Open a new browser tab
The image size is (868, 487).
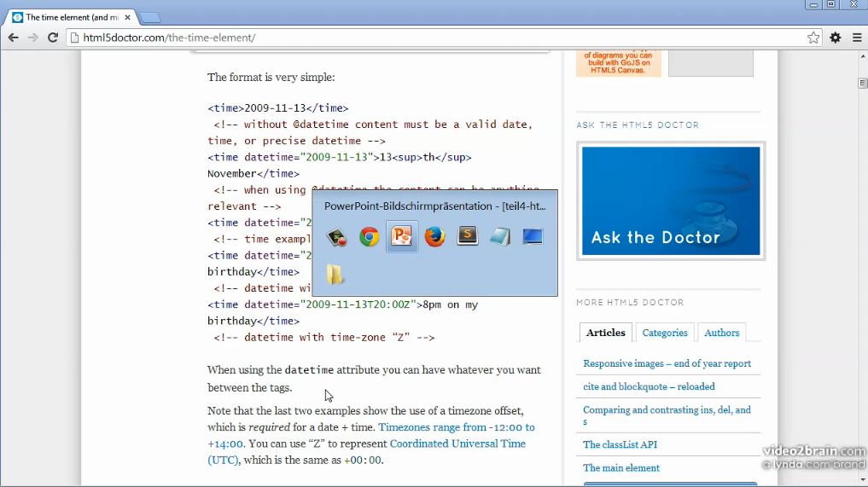149,18
